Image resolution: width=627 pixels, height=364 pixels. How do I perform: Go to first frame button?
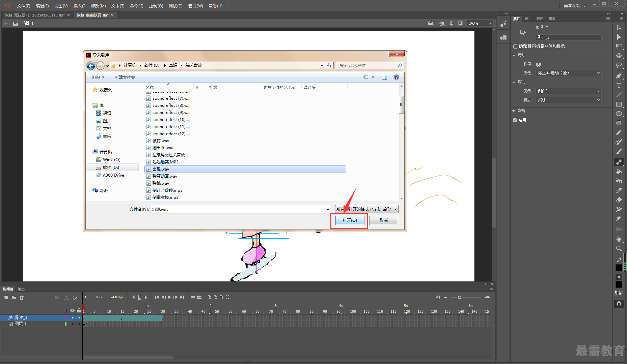pyautogui.click(x=157, y=297)
